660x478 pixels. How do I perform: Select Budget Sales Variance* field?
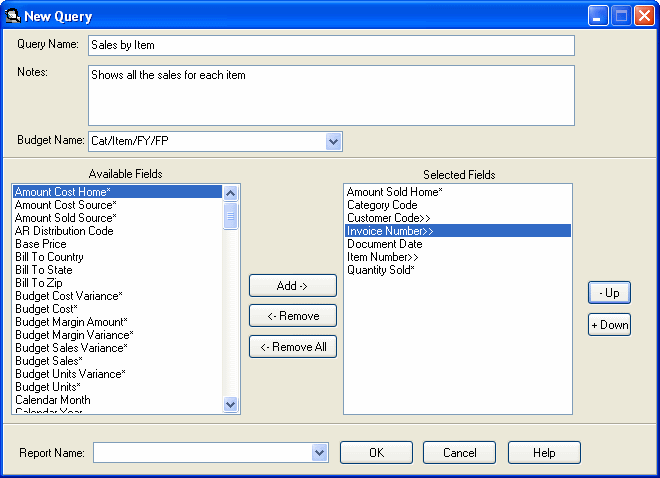coord(117,348)
